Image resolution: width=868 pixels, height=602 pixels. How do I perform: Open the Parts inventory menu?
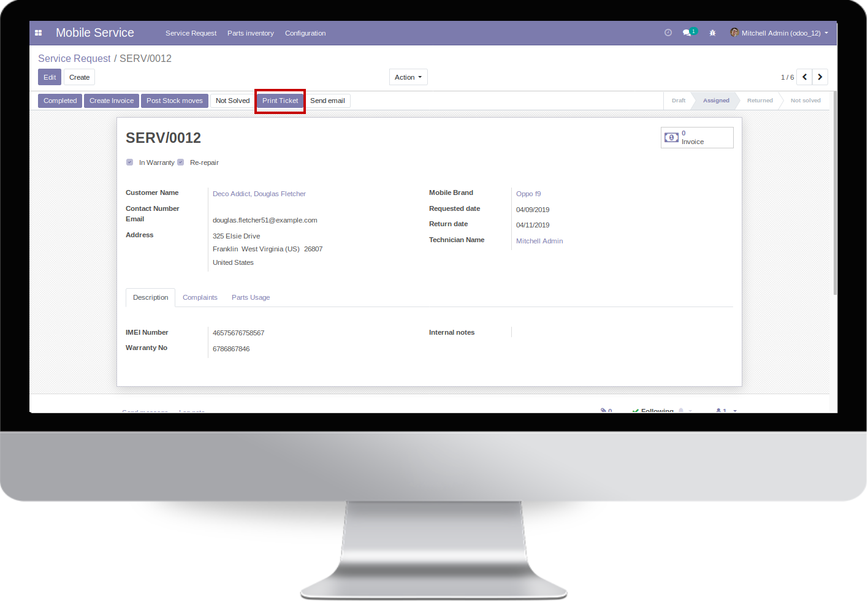(x=251, y=33)
